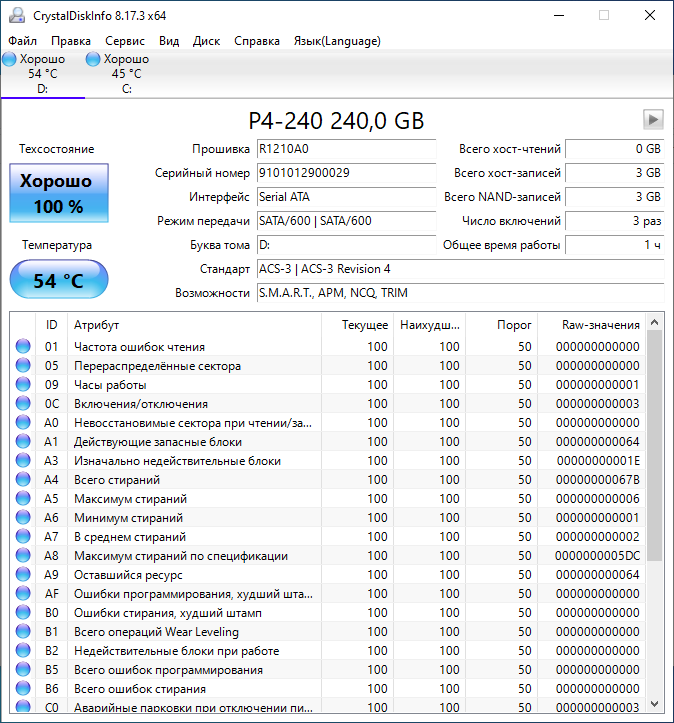674x723 pixels.
Task: Click the attribute list scrollbar thumb
Action: pyautogui.click(x=654, y=445)
